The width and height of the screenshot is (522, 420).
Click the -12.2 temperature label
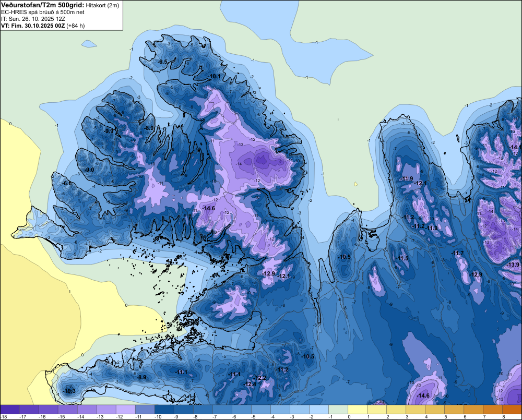260,378
